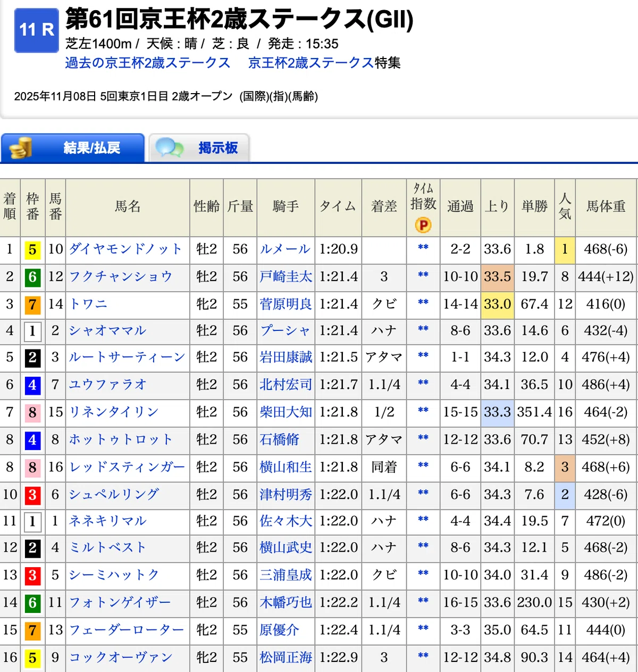Click ** time index in コックオーヴァン row
This screenshot has width=638, height=672.
423,656
